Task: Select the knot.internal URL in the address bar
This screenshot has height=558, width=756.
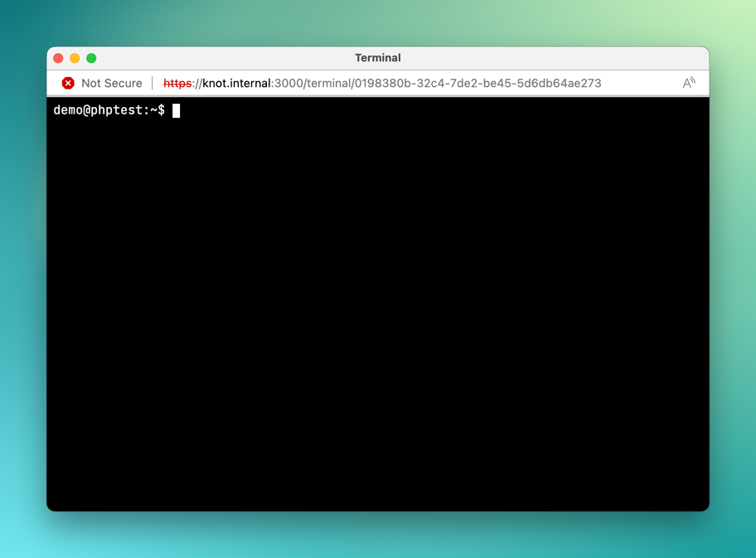Action: pyautogui.click(x=382, y=83)
